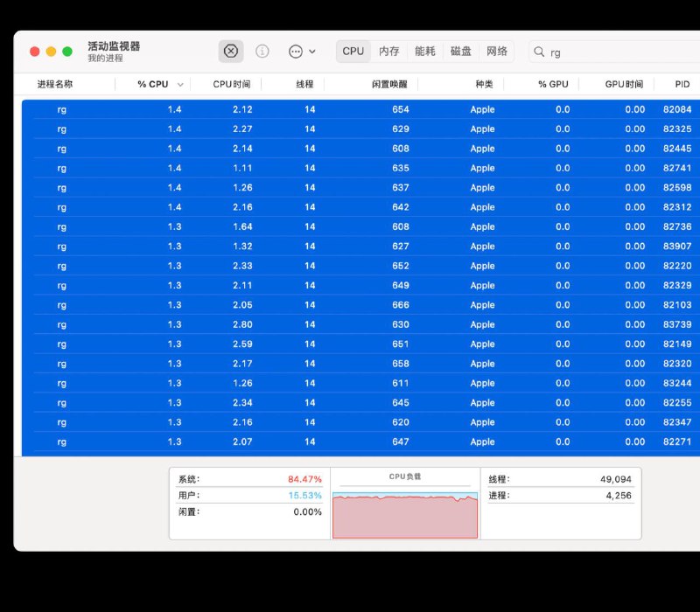Sort by the 进程名称 column header
Viewport: 700px width, 612px height.
click(x=53, y=84)
